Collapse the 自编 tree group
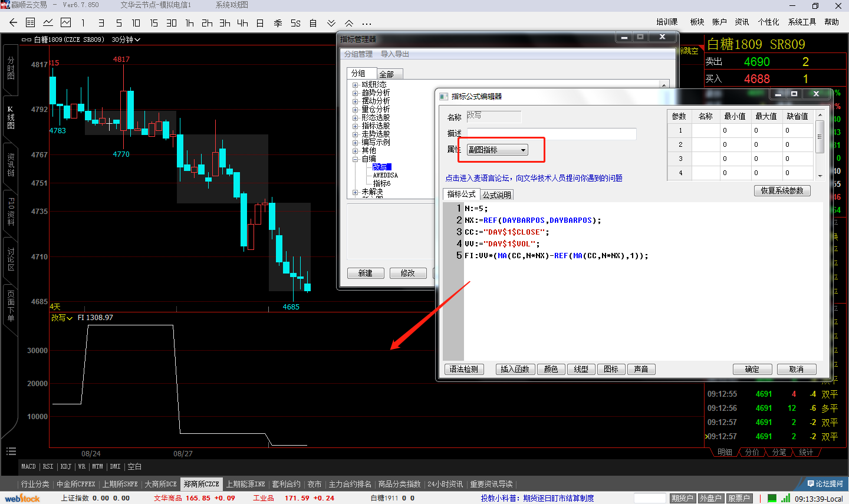 point(356,159)
